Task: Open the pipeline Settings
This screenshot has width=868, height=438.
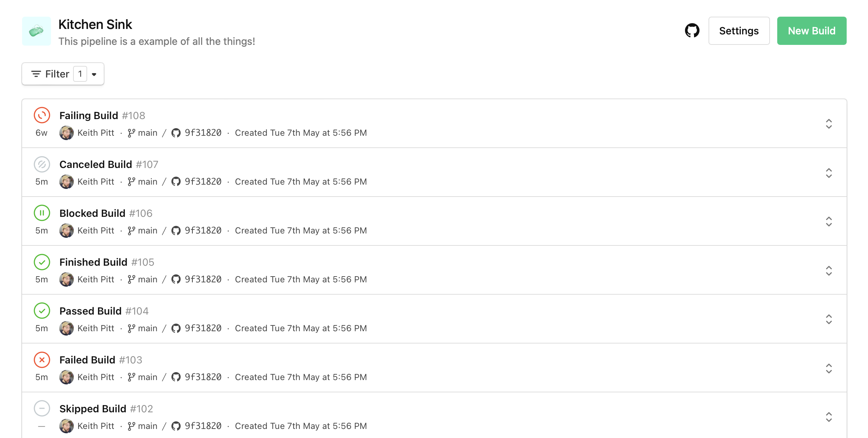Action: point(739,31)
